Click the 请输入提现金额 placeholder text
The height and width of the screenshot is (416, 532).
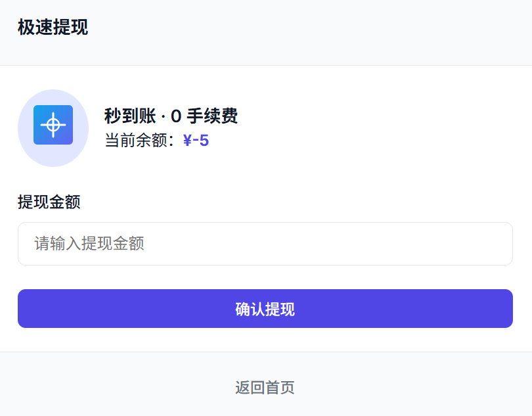pos(89,244)
